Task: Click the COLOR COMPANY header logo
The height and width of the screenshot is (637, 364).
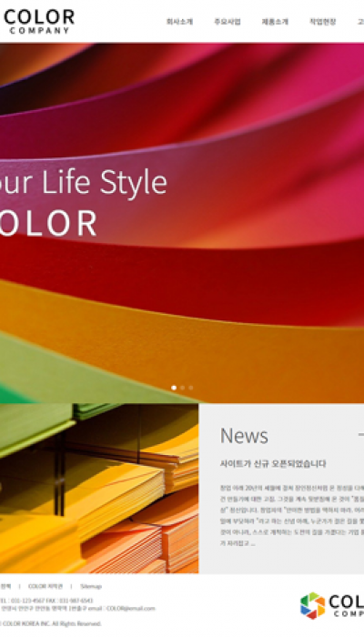Action: (x=39, y=21)
